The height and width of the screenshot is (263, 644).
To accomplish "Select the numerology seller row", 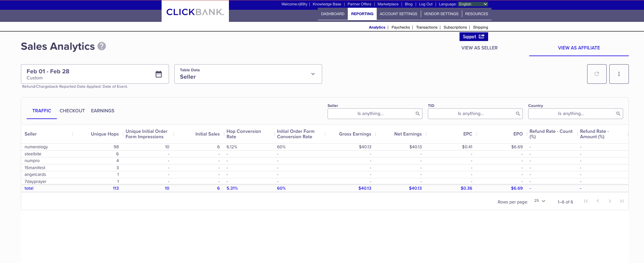I will point(325,147).
